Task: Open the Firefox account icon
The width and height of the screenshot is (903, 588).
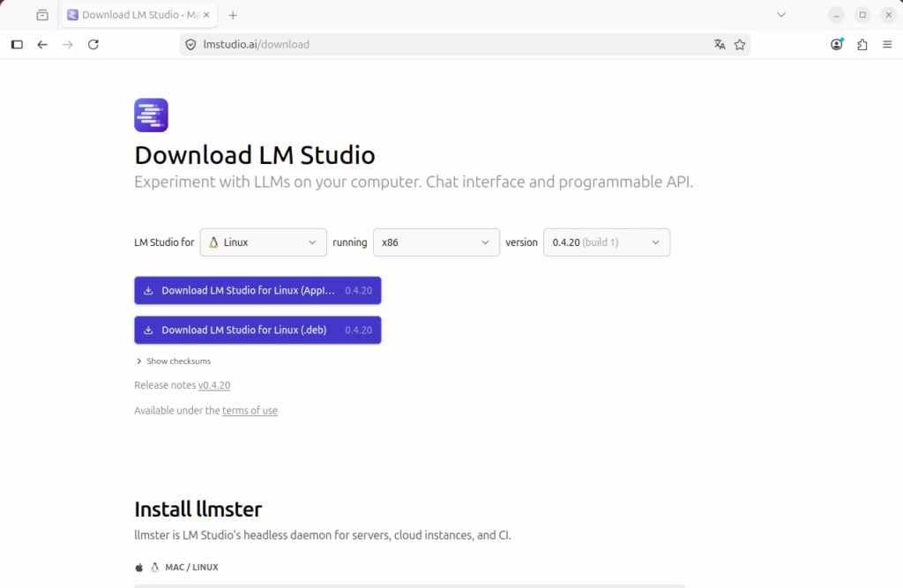Action: click(837, 44)
